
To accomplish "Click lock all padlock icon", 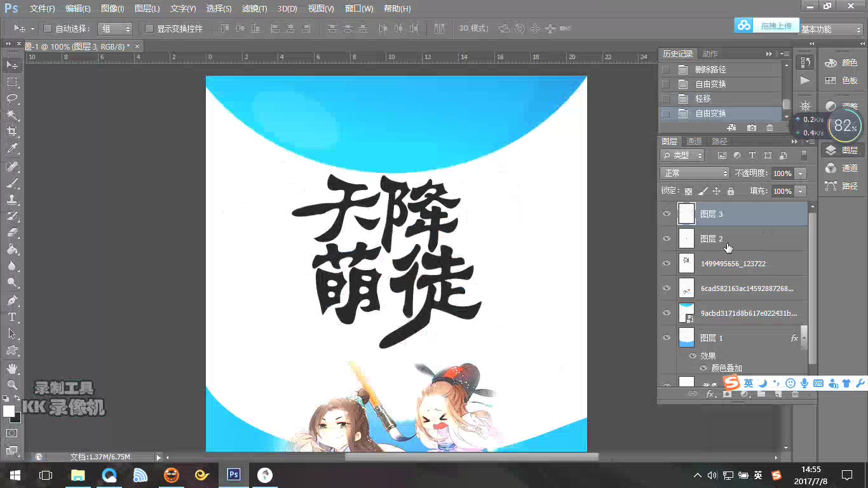I will (731, 191).
